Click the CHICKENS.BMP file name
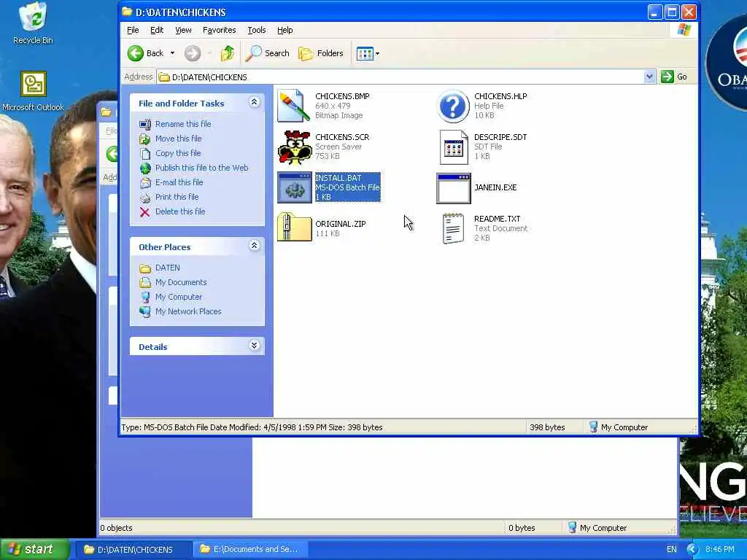 (x=342, y=96)
